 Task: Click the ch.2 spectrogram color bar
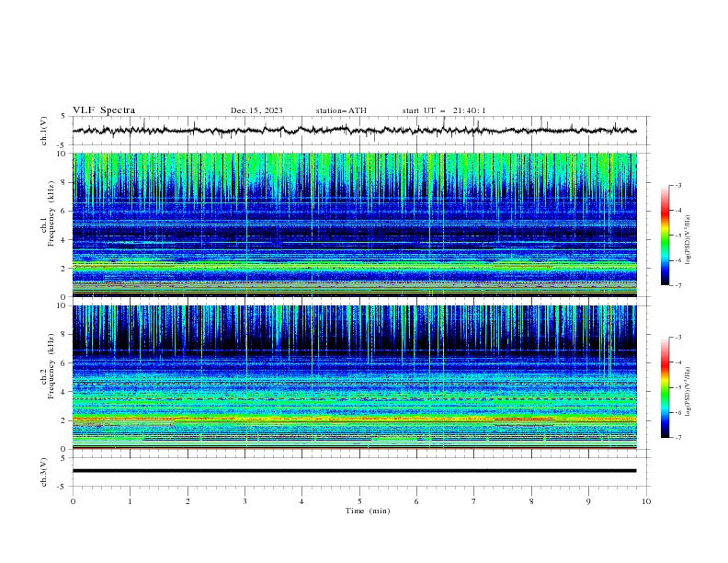tap(665, 387)
